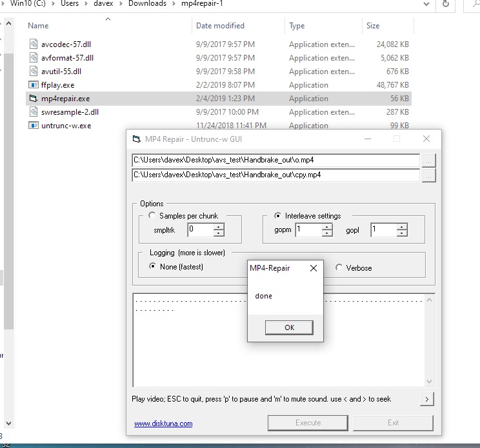
Task: Click the Execute button
Action: pos(308,423)
